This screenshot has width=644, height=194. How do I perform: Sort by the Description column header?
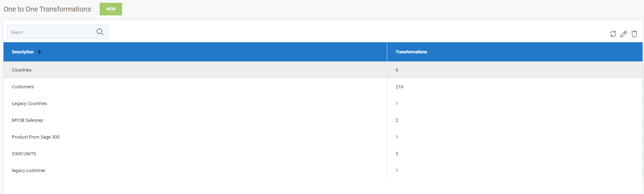23,52
